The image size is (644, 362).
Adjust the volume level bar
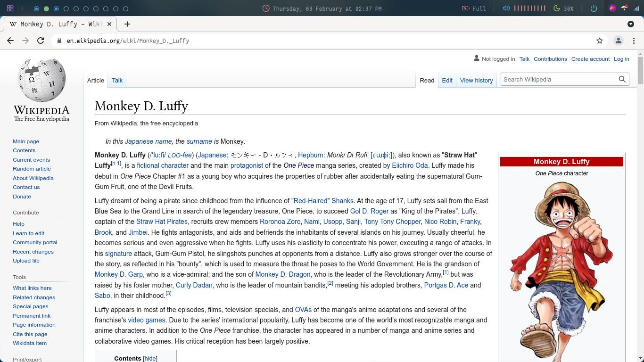529,8
